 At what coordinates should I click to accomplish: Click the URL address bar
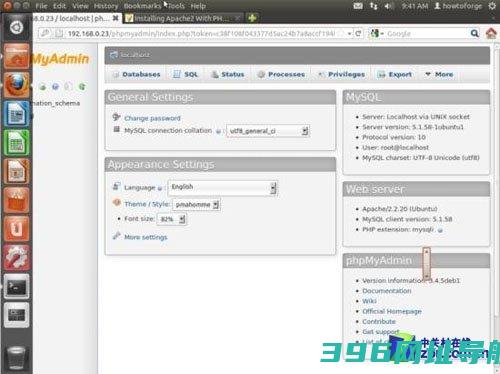coord(203,33)
